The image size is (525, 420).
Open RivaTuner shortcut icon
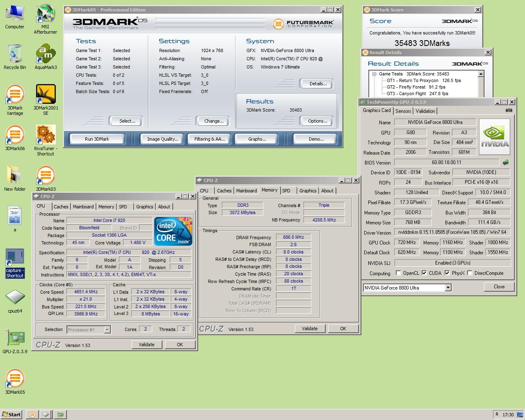[x=46, y=140]
